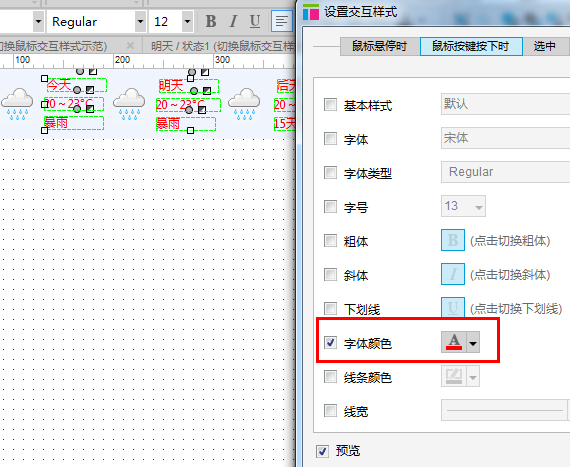Uncheck the 预览 preview checkbox
570x467 pixels.
click(322, 451)
